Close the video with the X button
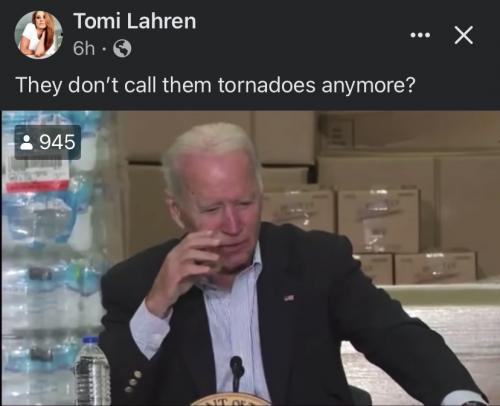The width and height of the screenshot is (500, 406). tap(464, 35)
